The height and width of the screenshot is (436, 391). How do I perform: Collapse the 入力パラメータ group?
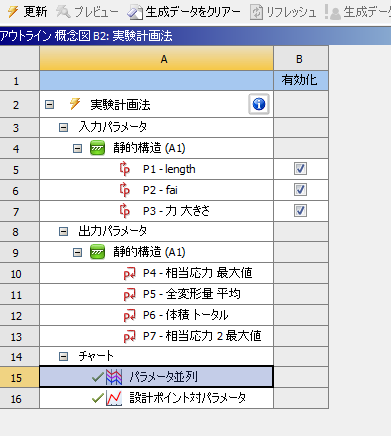pos(63,127)
